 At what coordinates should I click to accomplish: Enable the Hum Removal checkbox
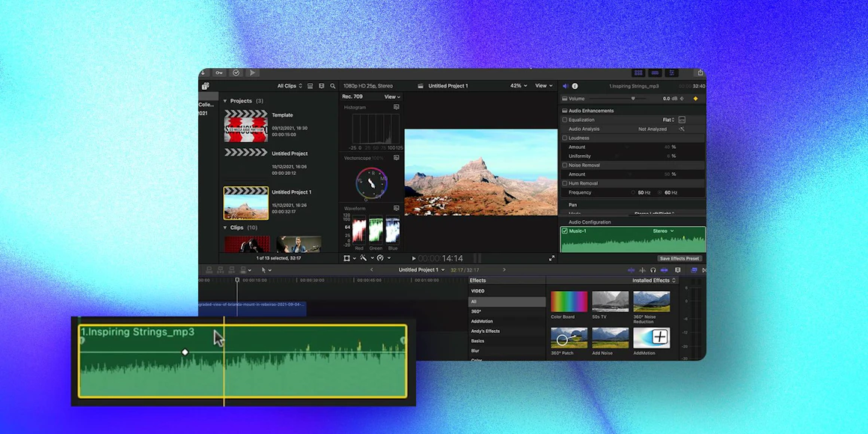click(565, 183)
